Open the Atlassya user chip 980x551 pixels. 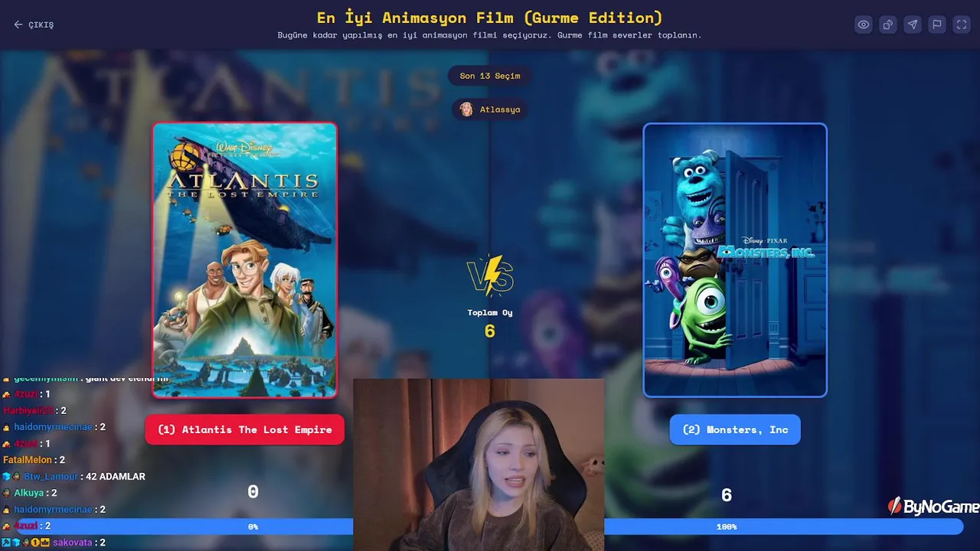tap(490, 109)
